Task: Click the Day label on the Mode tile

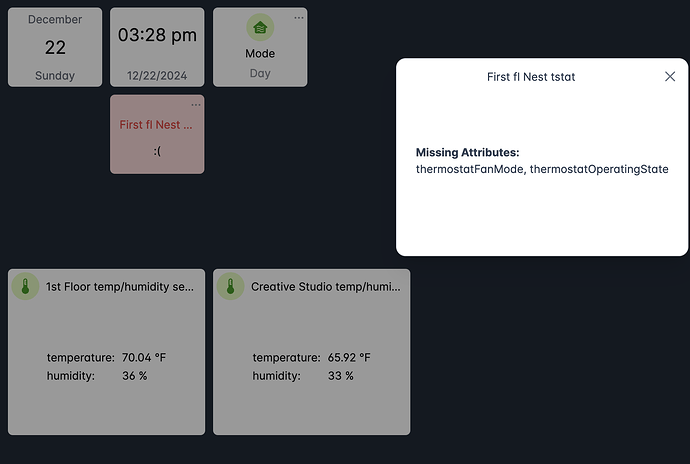Action: click(x=260, y=74)
